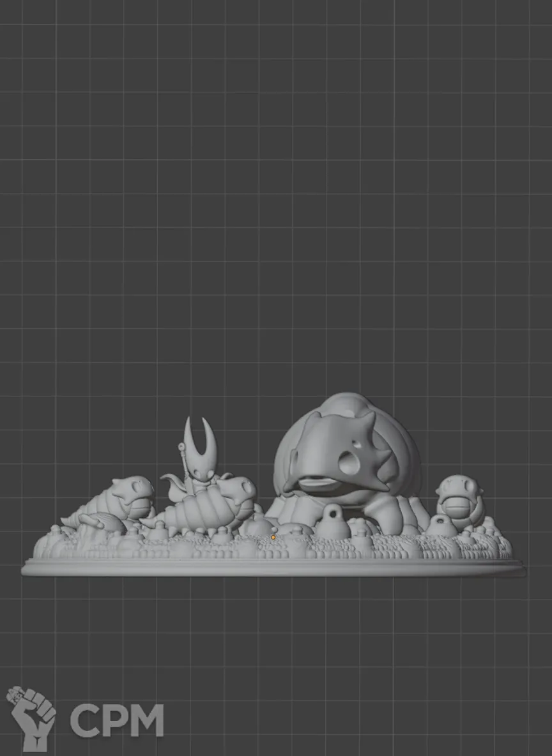Image resolution: width=552 pixels, height=756 pixels.
Task: Click the orange origin point on the model
Action: 273,537
